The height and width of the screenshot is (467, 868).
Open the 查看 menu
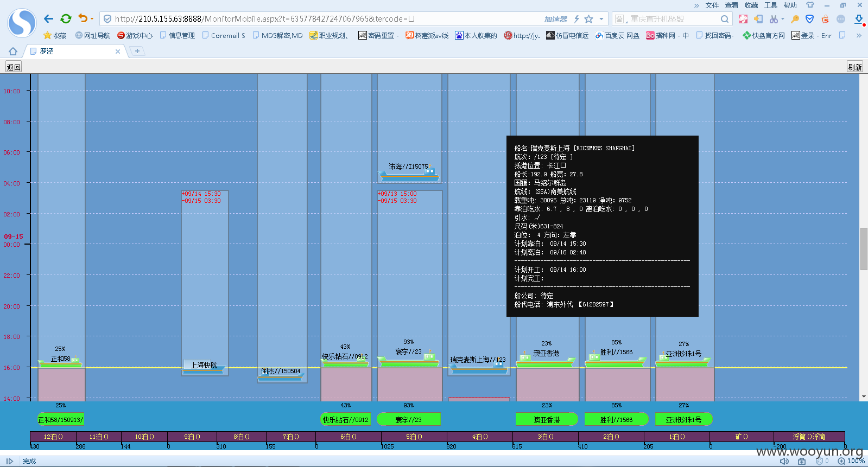point(732,5)
